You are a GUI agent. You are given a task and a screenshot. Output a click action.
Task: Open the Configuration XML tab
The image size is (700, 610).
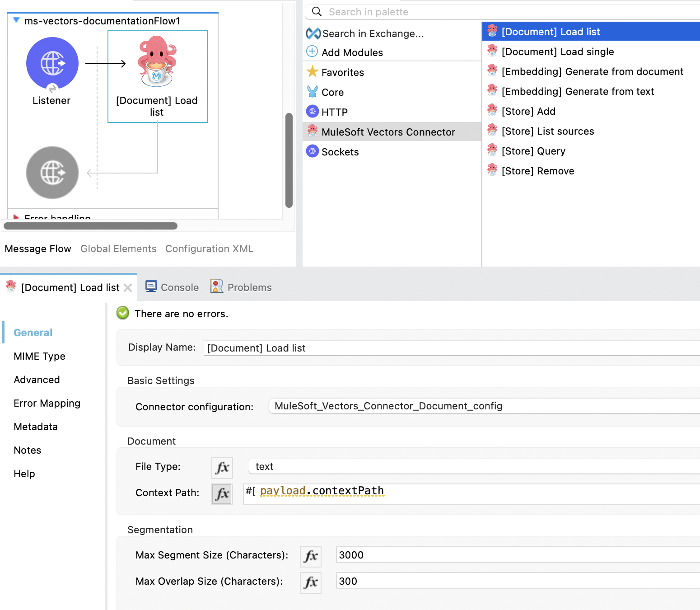[209, 249]
